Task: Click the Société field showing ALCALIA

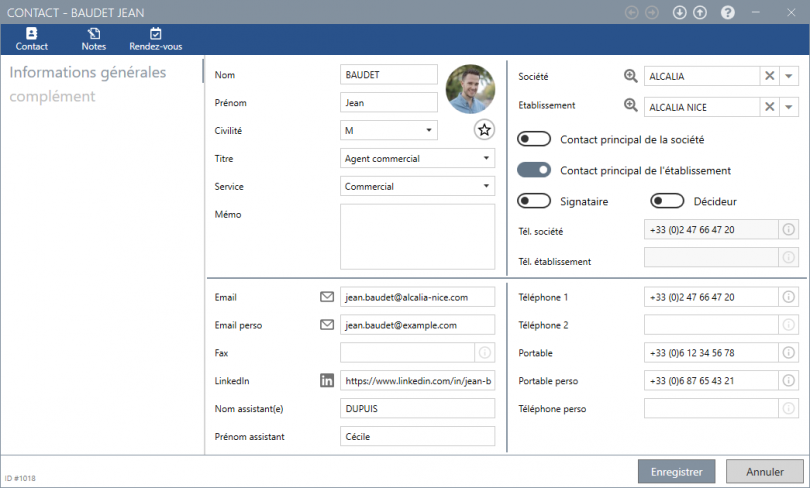Action: (x=702, y=76)
